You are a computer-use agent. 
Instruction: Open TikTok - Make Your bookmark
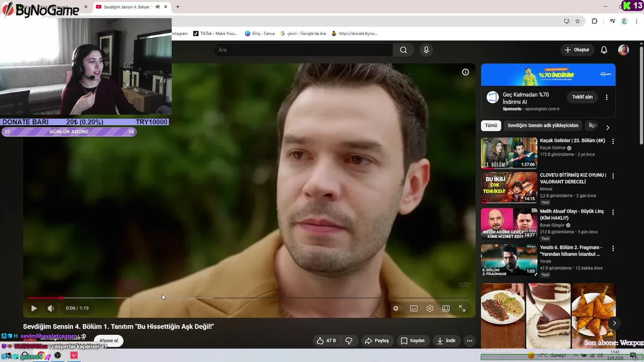pyautogui.click(x=215, y=34)
